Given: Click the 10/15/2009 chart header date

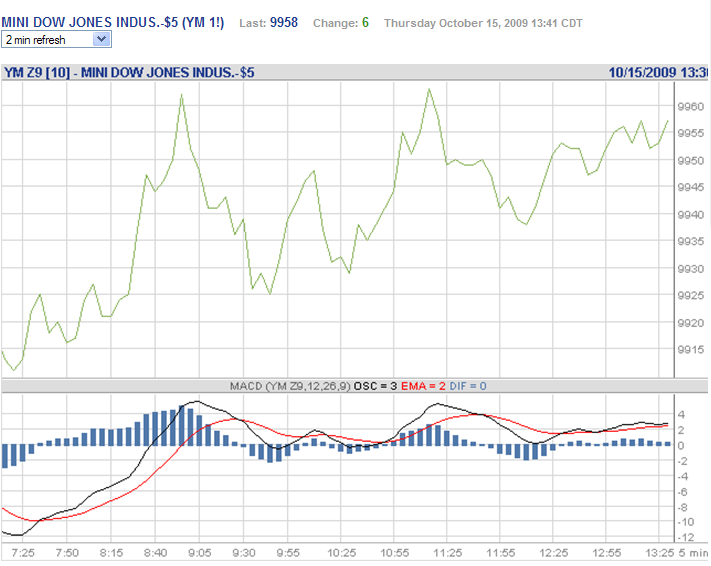Looking at the screenshot, I should 642,73.
